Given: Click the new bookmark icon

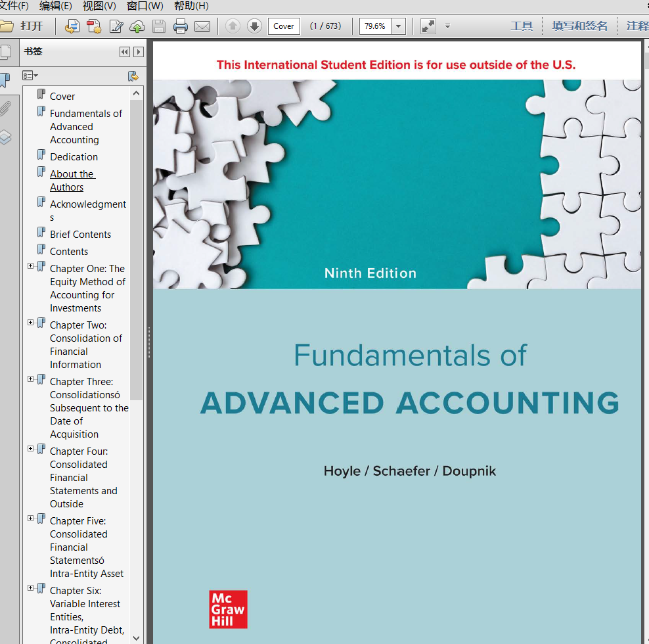Looking at the screenshot, I should (x=133, y=76).
